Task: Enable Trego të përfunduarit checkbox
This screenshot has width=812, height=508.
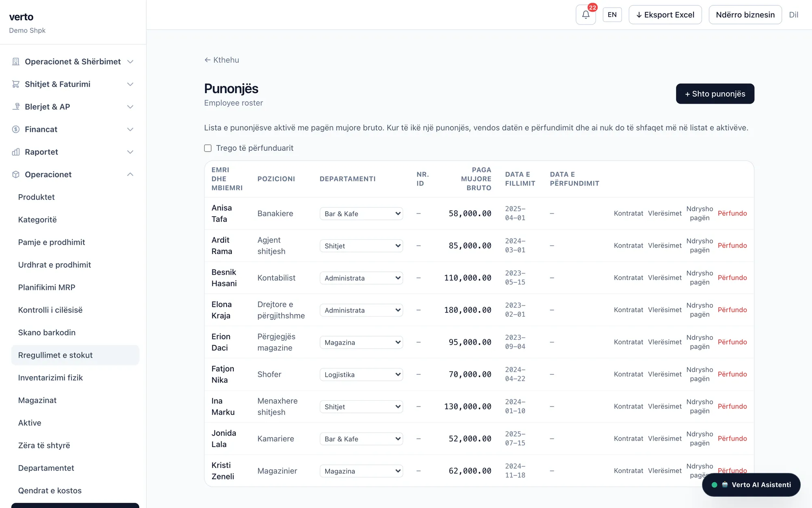Action: click(x=208, y=148)
